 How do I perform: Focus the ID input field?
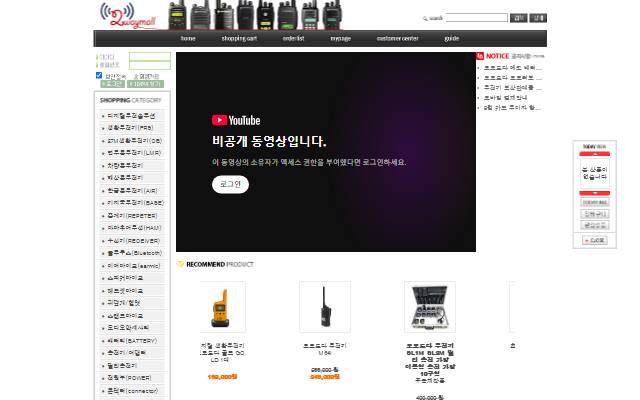[x=150, y=57]
